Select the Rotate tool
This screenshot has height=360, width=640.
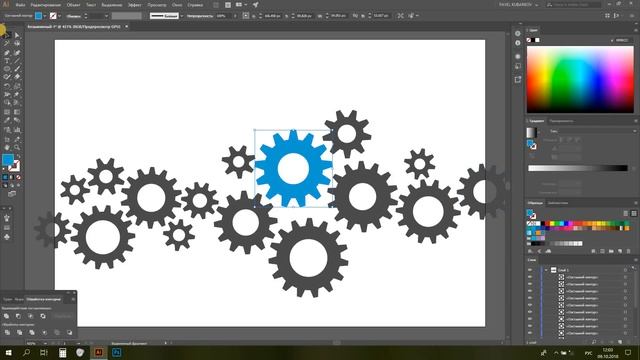pos(7,86)
